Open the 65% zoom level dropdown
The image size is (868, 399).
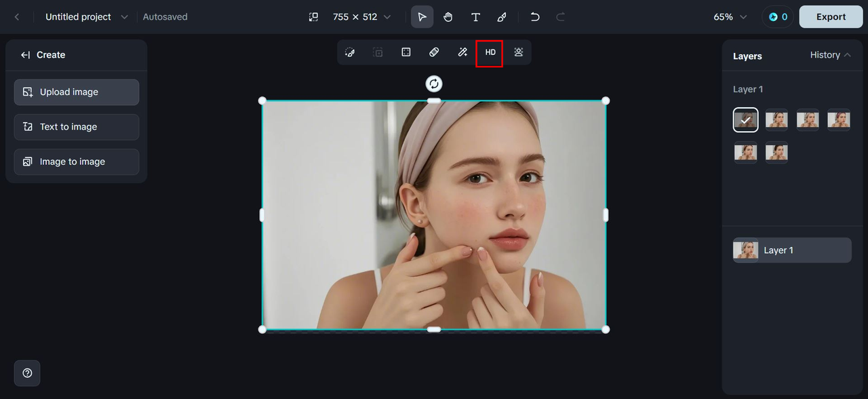(x=730, y=16)
